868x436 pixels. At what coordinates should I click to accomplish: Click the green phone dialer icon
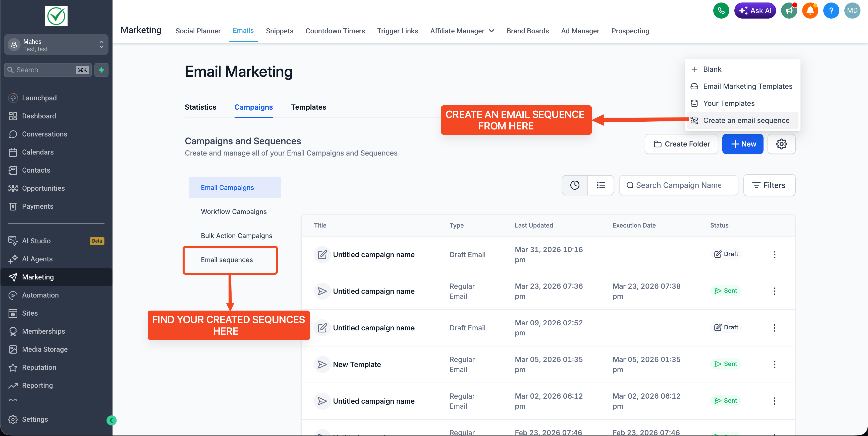pos(721,11)
